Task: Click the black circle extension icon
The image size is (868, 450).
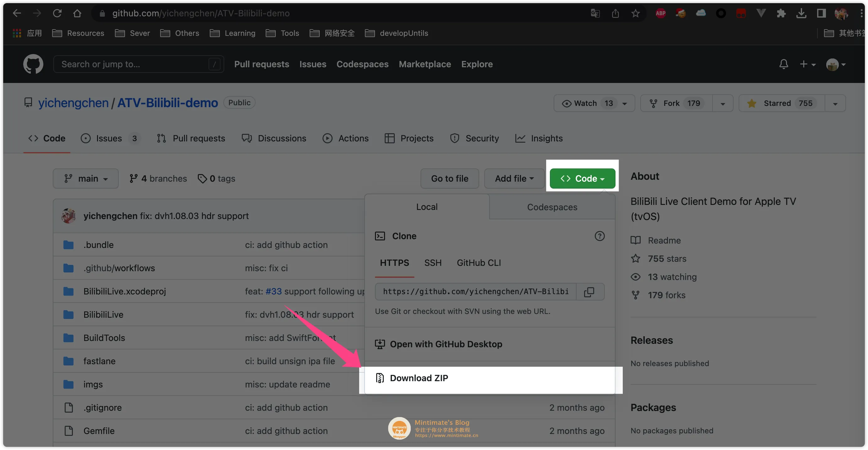Action: point(721,13)
